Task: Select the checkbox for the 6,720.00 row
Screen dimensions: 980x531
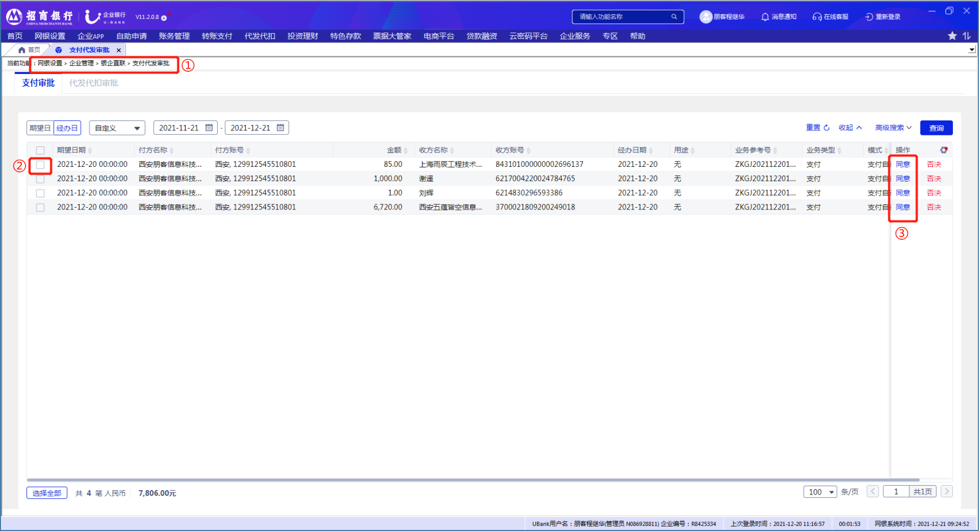Action: 40,208
